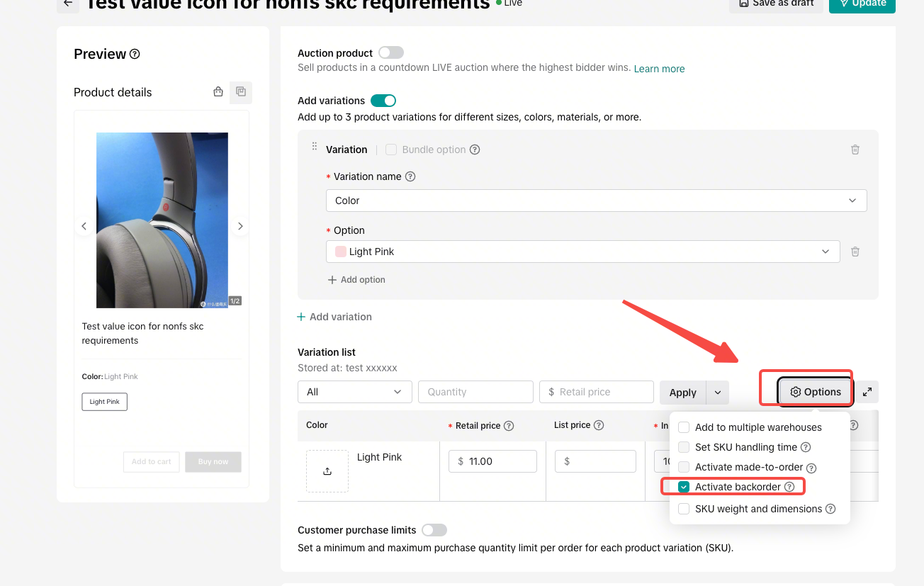This screenshot has height=586, width=924.
Task: Open Bundle option help icon
Action: pos(475,150)
